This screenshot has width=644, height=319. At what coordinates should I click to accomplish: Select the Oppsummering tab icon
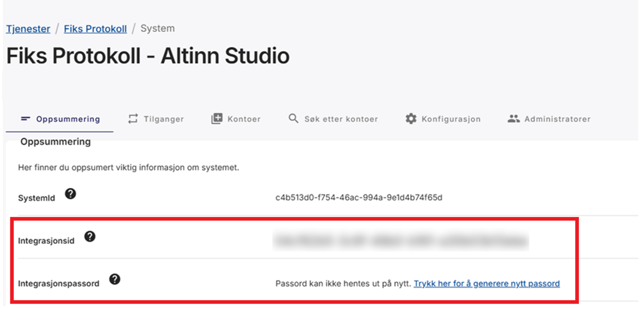tap(26, 119)
